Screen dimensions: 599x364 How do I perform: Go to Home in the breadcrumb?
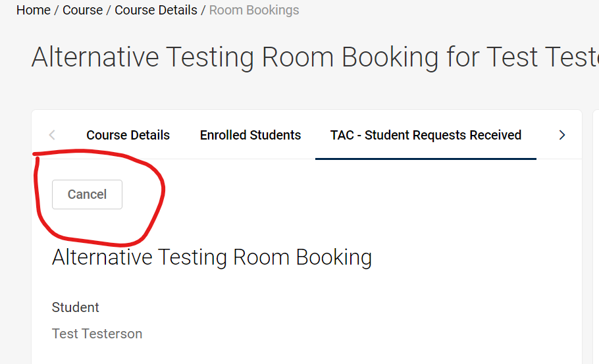(33, 10)
